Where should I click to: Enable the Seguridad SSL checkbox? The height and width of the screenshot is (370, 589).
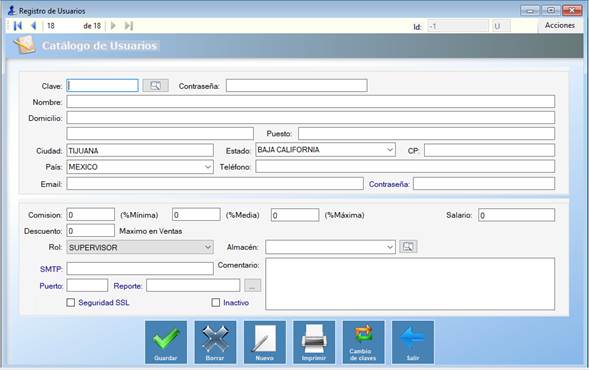(71, 302)
